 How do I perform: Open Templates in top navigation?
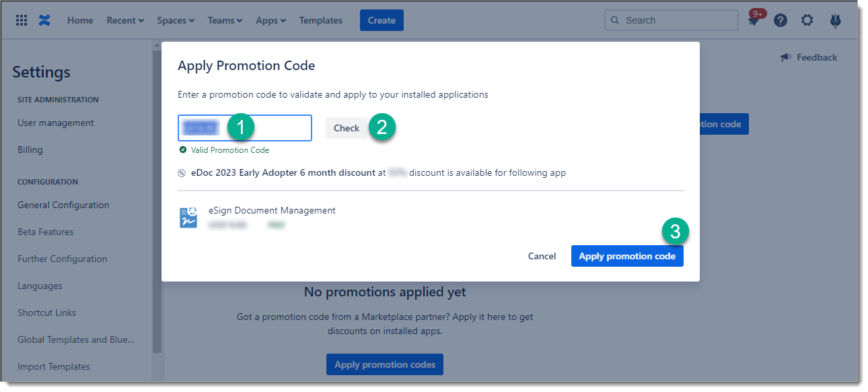pyautogui.click(x=321, y=20)
